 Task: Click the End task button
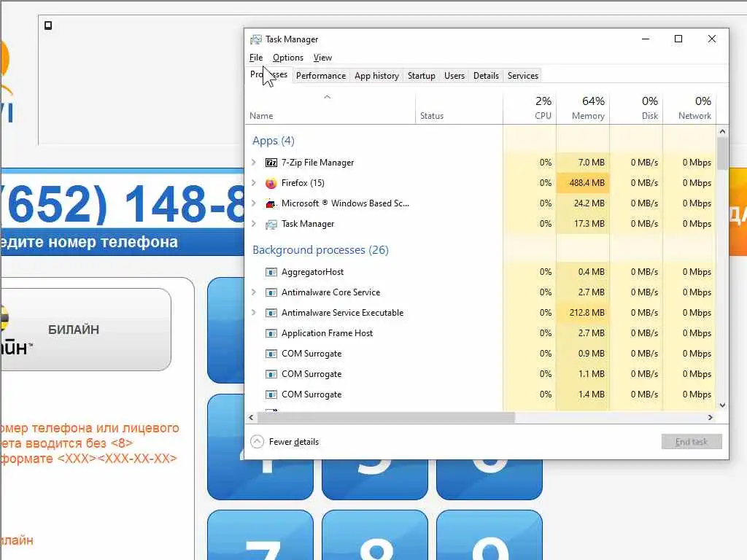click(692, 442)
